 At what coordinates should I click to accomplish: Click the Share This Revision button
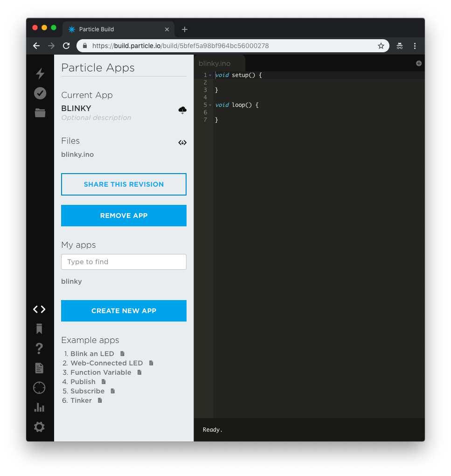pyautogui.click(x=124, y=184)
